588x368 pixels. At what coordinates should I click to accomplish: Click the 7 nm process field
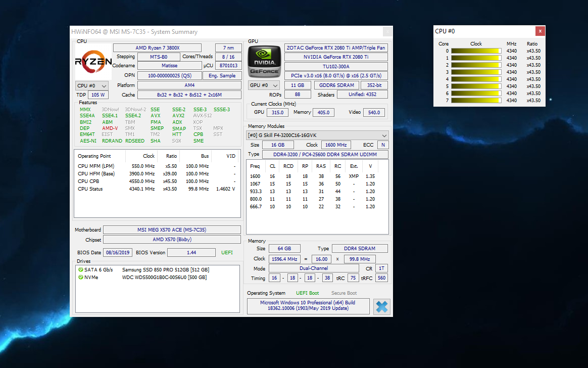[228, 48]
